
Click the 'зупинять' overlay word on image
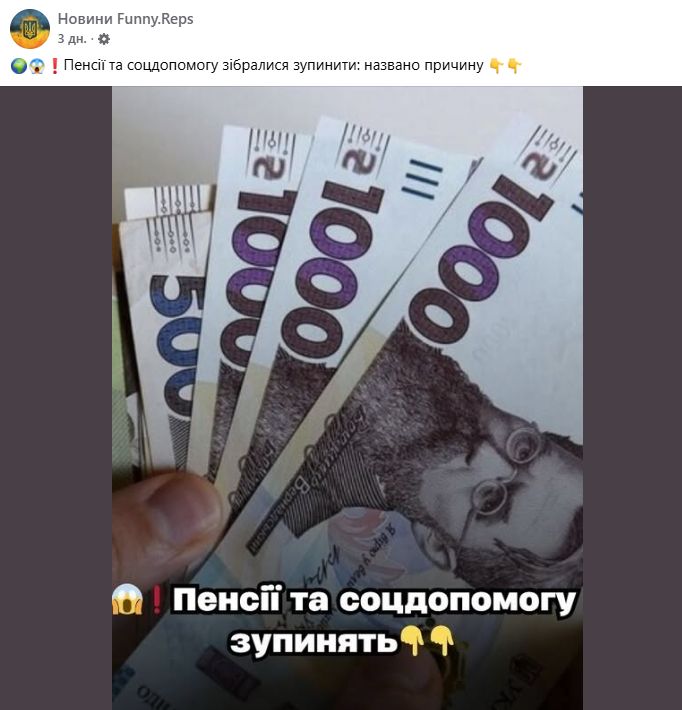[x=313, y=641]
